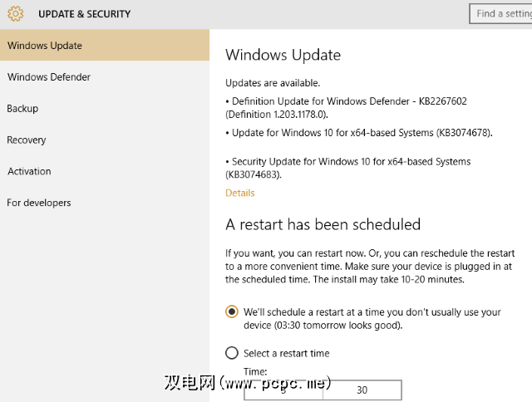The image size is (532, 402).
Task: Open the restart minute selector showing 30
Action: [x=362, y=390]
